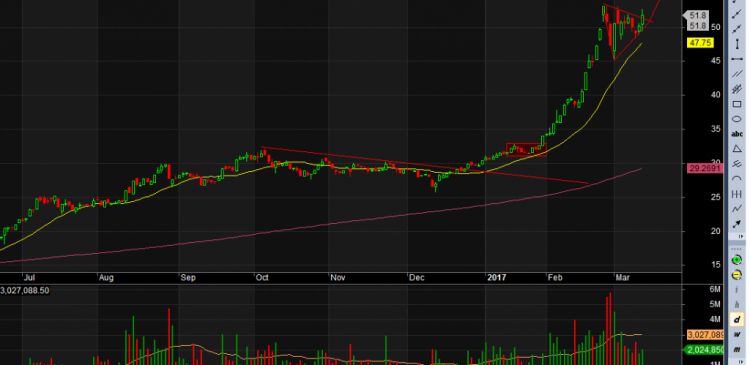Select the ray line drawing tool

737,30
